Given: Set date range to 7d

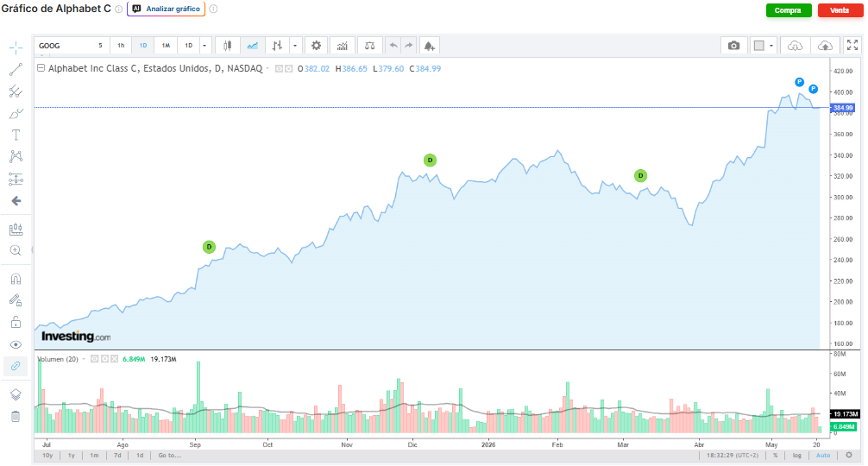Looking at the screenshot, I should [x=117, y=456].
